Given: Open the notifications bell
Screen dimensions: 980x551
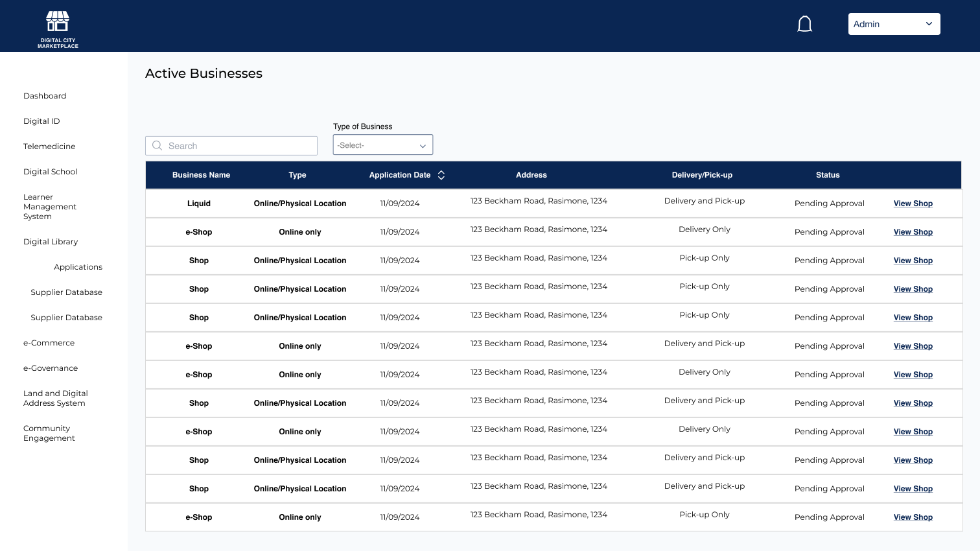Looking at the screenshot, I should [804, 25].
